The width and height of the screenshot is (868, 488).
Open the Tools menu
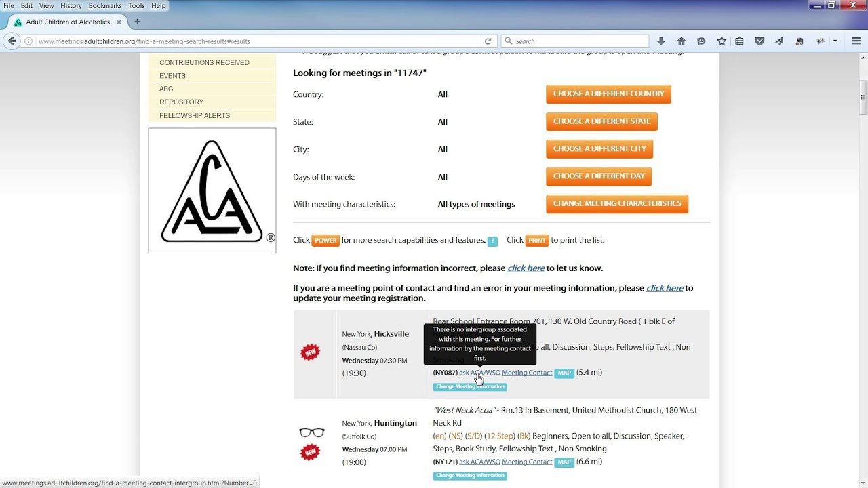(x=136, y=5)
